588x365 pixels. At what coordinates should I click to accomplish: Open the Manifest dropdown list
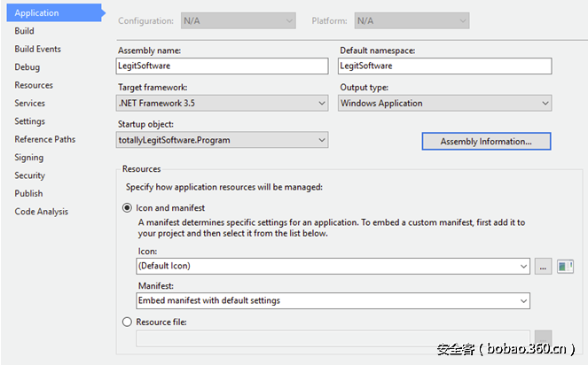click(x=333, y=301)
